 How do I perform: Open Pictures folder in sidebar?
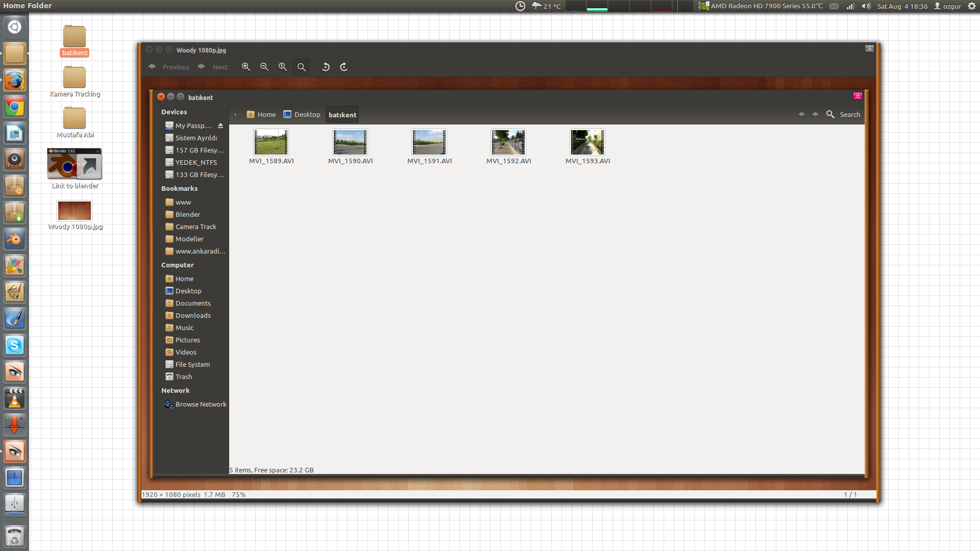183,340
